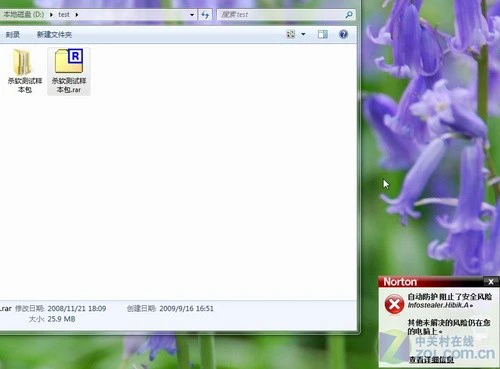Open the 查看详细信息 link in the Norton alert

point(431,360)
